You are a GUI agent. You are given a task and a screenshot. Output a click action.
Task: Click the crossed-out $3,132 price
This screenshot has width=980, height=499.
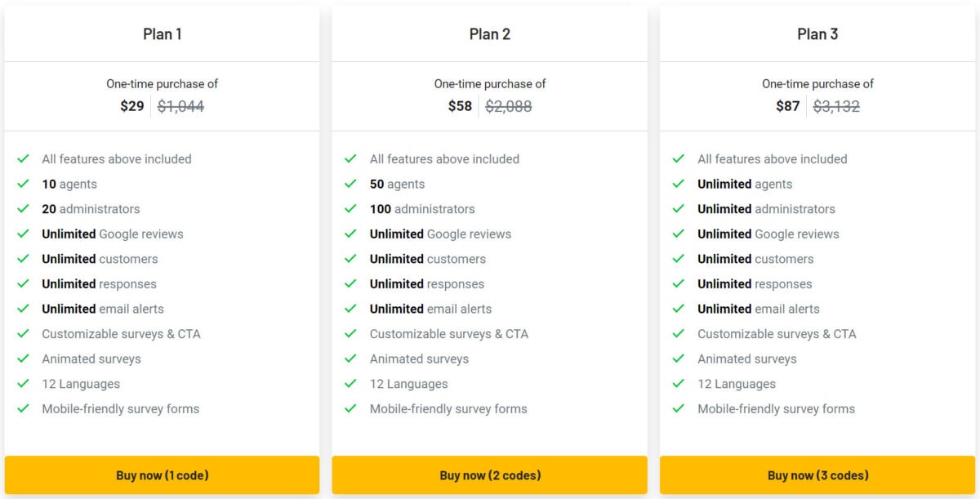tap(836, 106)
